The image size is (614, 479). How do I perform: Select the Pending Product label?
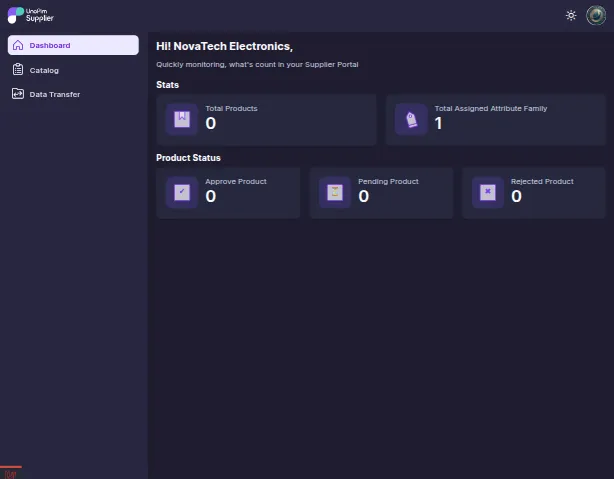pos(388,182)
